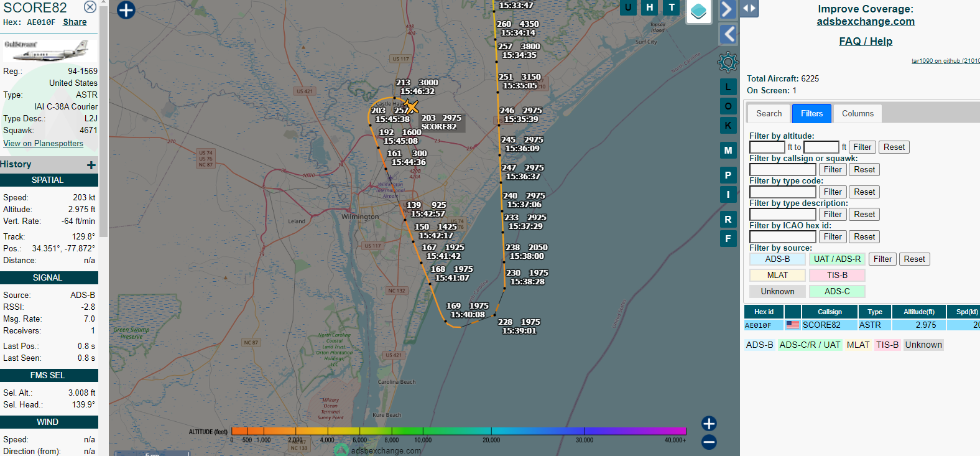Select the MLAT source swatch
The width and height of the screenshot is (980, 456).
777,276
